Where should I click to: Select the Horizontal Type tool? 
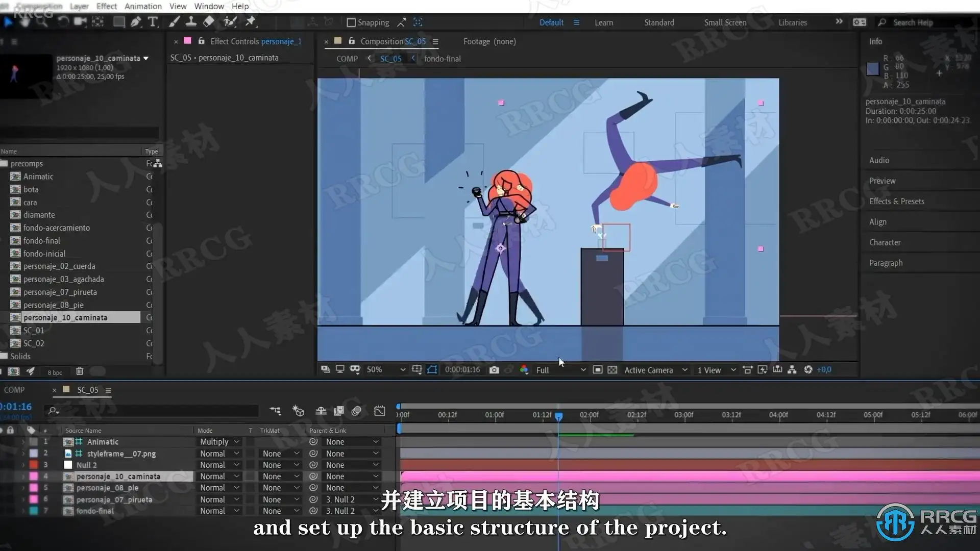click(x=153, y=22)
